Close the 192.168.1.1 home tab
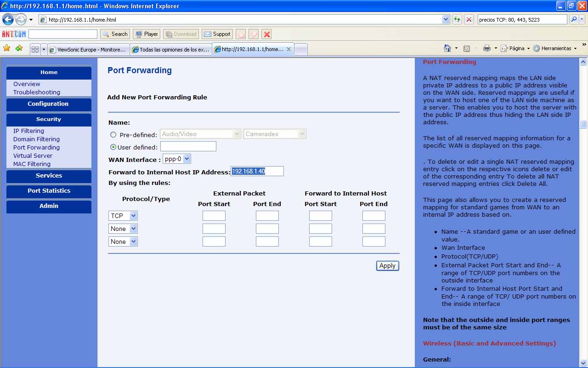 [x=288, y=49]
